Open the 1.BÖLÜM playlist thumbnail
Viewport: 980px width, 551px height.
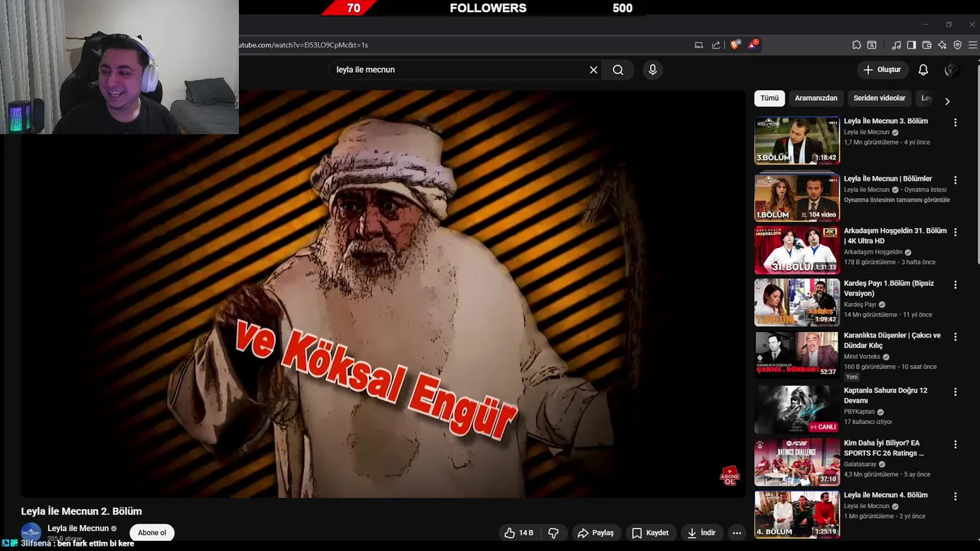(x=797, y=197)
